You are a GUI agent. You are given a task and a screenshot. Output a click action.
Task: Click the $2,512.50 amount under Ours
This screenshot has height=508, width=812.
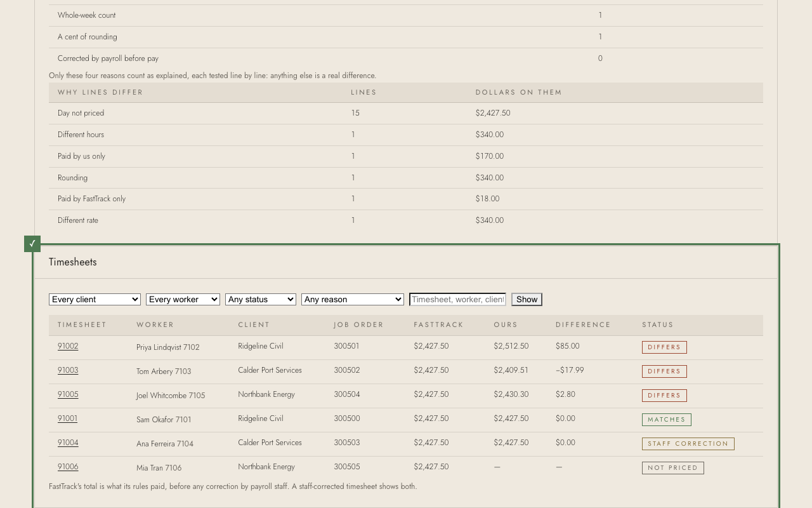point(511,346)
